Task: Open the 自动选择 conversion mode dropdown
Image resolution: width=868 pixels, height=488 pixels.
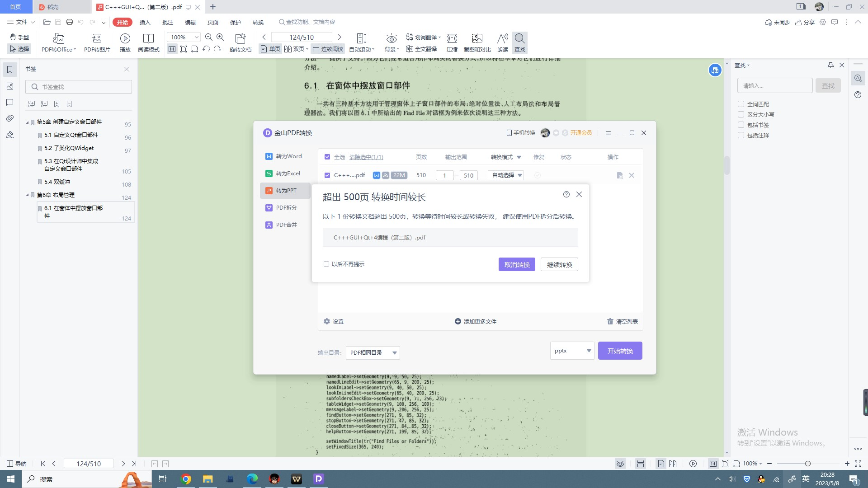Action: pos(506,175)
